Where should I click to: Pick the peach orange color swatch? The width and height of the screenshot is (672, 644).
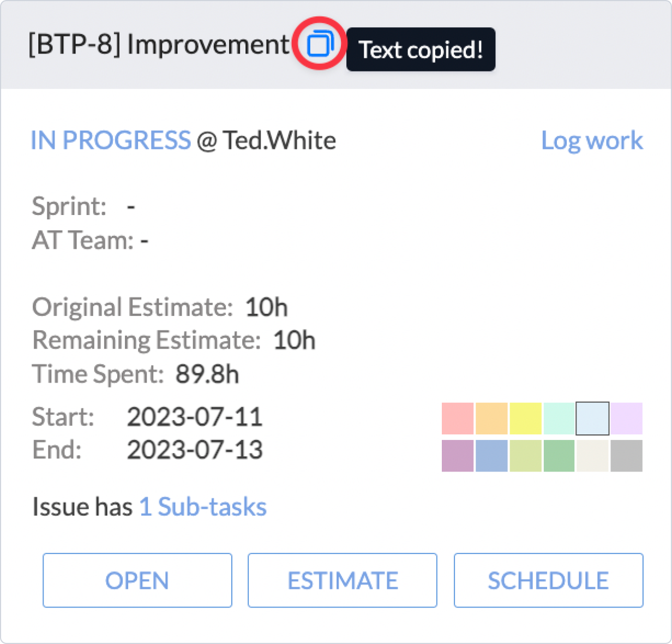tap(491, 419)
